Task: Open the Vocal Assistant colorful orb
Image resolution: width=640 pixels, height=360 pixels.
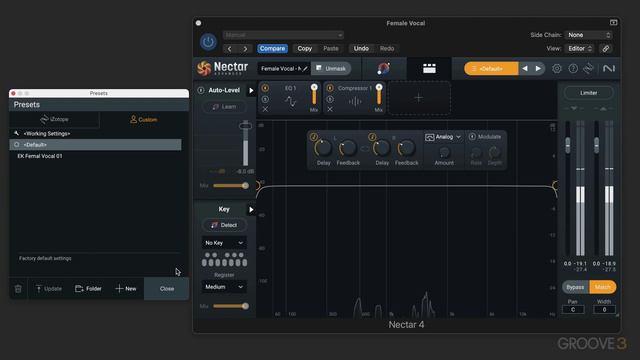Action: point(383,68)
